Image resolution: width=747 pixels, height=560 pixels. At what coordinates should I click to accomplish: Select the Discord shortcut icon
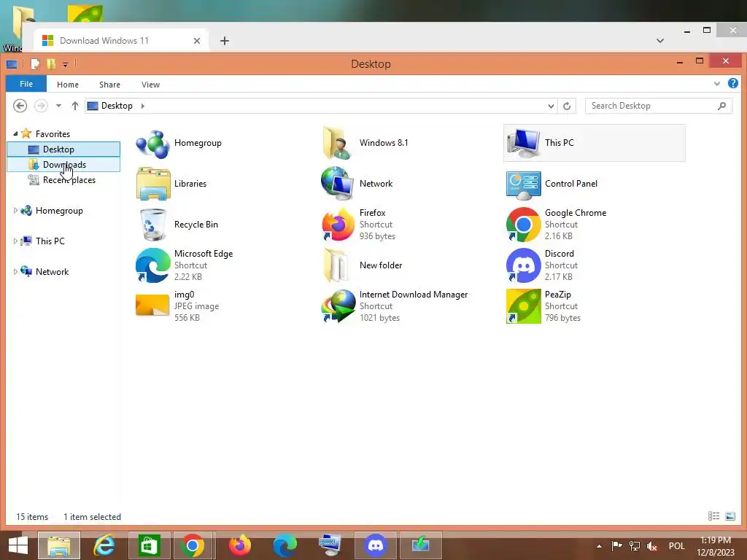coord(523,265)
